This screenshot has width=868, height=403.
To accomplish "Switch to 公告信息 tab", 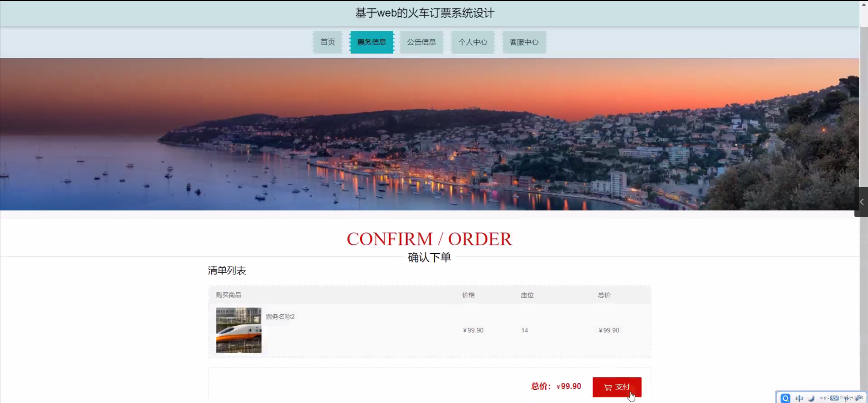I will [421, 42].
